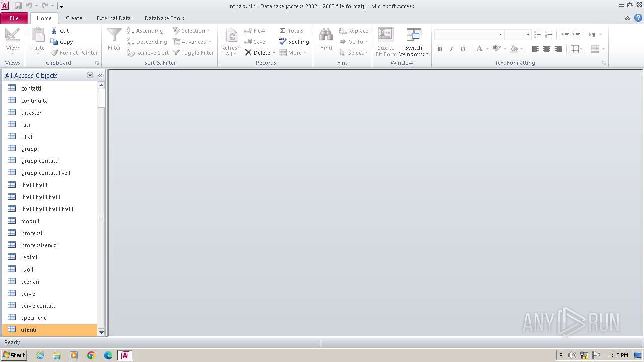Toggle Underline formatting
Viewport: 644px width, 362px height.
pos(463,49)
